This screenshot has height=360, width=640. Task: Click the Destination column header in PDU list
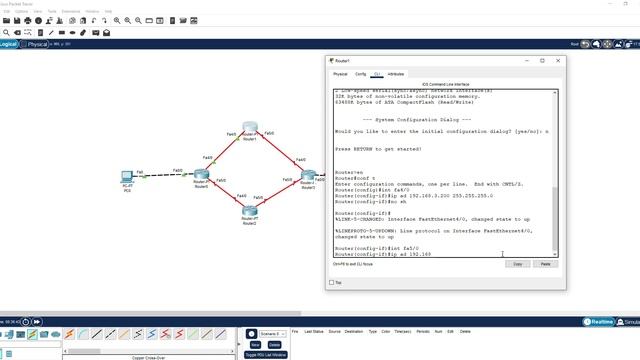(353, 331)
